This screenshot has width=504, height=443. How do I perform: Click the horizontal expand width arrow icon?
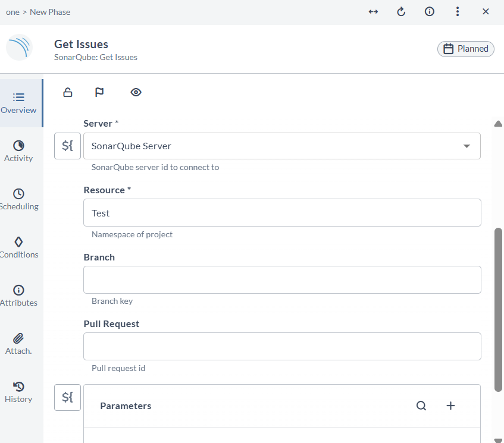(x=373, y=12)
